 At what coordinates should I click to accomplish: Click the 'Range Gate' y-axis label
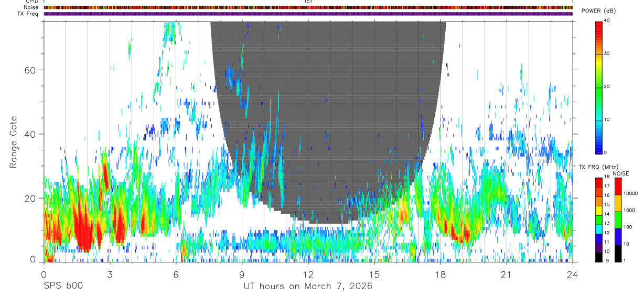tap(13, 142)
